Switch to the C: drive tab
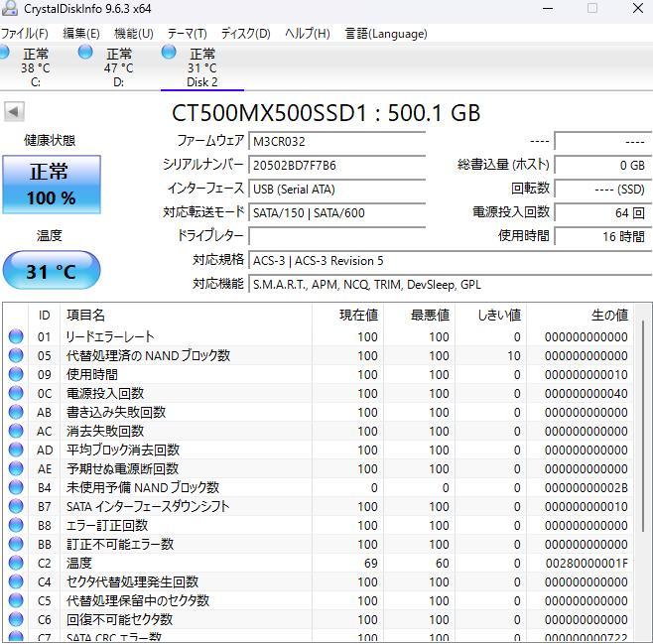Viewport: 653px width, 644px height. point(36,67)
